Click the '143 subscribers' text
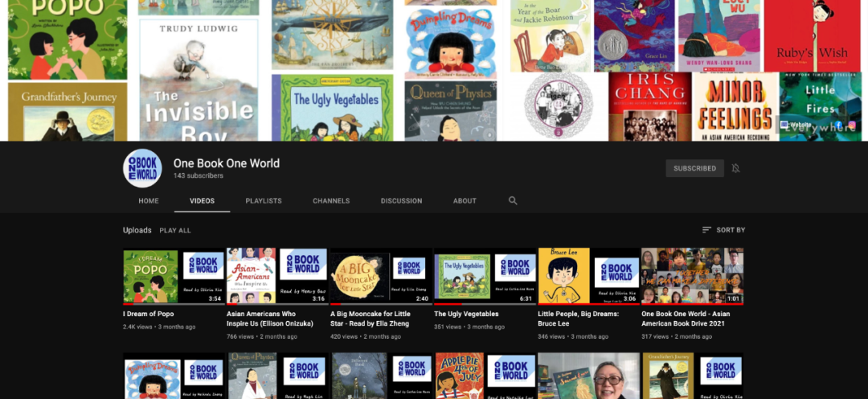The image size is (868, 399). tap(199, 175)
